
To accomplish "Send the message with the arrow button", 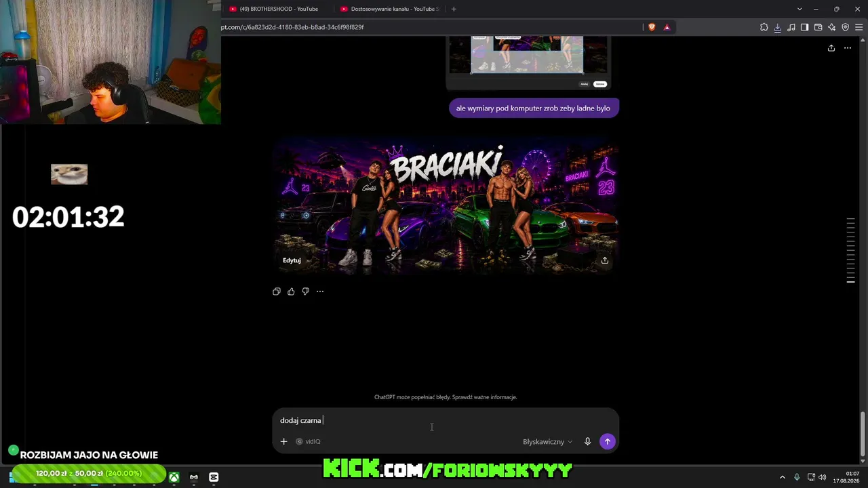I will tap(608, 441).
